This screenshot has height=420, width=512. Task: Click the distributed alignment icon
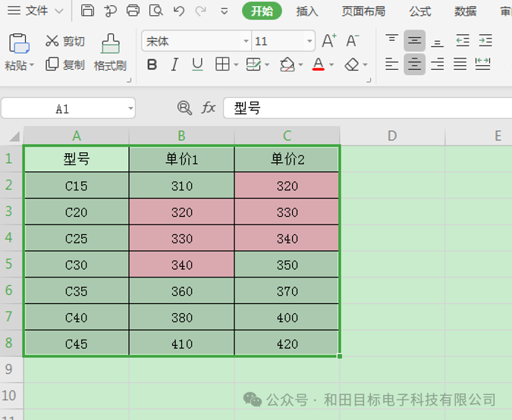[x=482, y=64]
